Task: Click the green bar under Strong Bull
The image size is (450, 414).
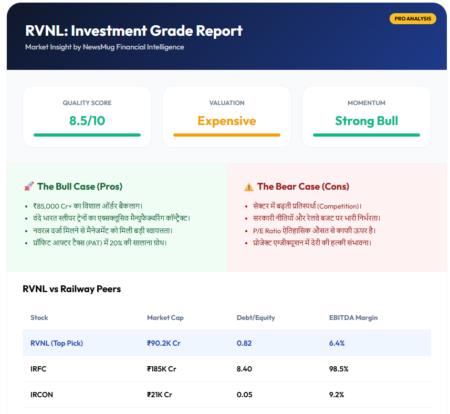Action: pyautogui.click(x=366, y=135)
